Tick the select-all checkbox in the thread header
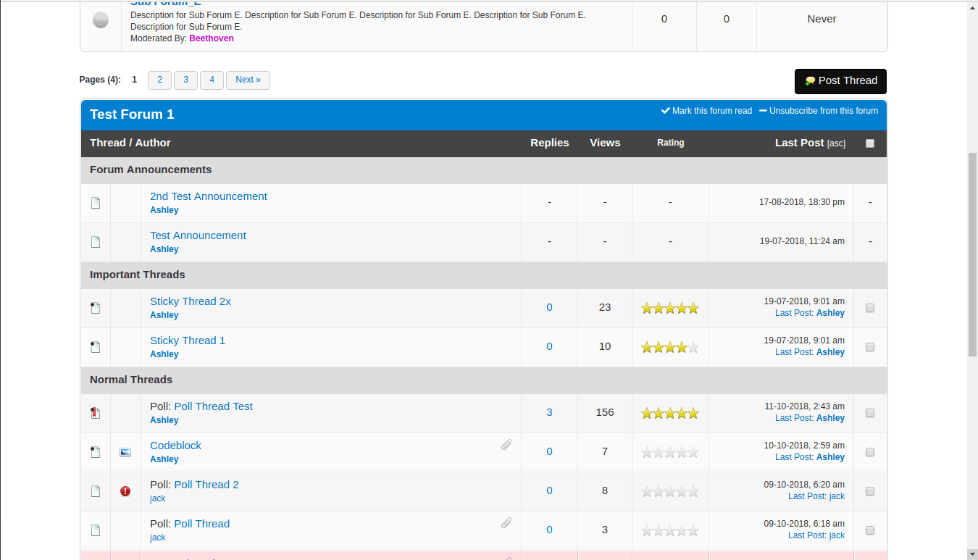 870,143
